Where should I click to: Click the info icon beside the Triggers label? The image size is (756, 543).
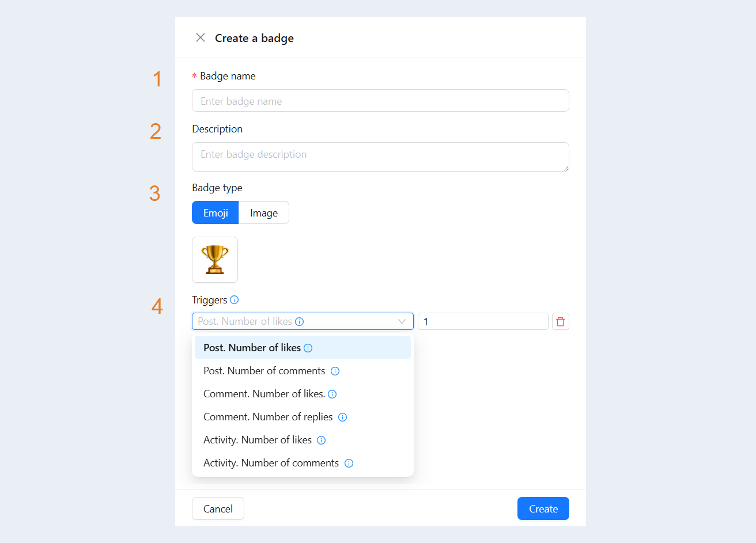[234, 299]
